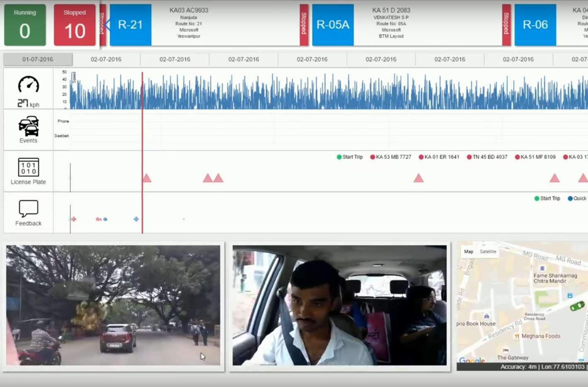
Task: Open the driver cabin camera video
Action: pyautogui.click(x=339, y=305)
